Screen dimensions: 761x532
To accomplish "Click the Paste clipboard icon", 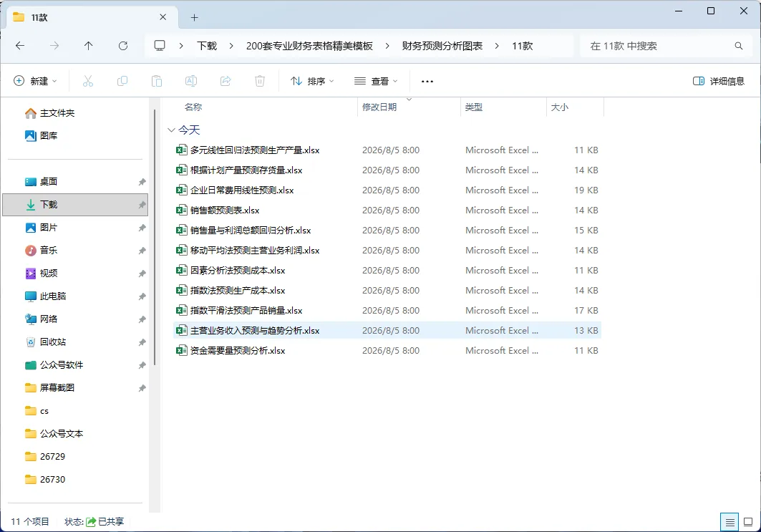I will coord(157,81).
